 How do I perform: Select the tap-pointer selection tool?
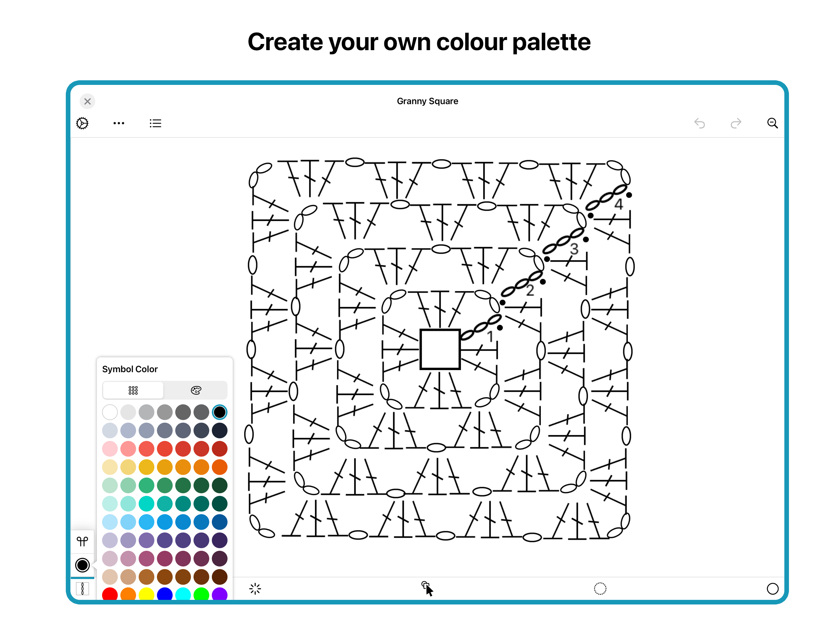coord(427,588)
